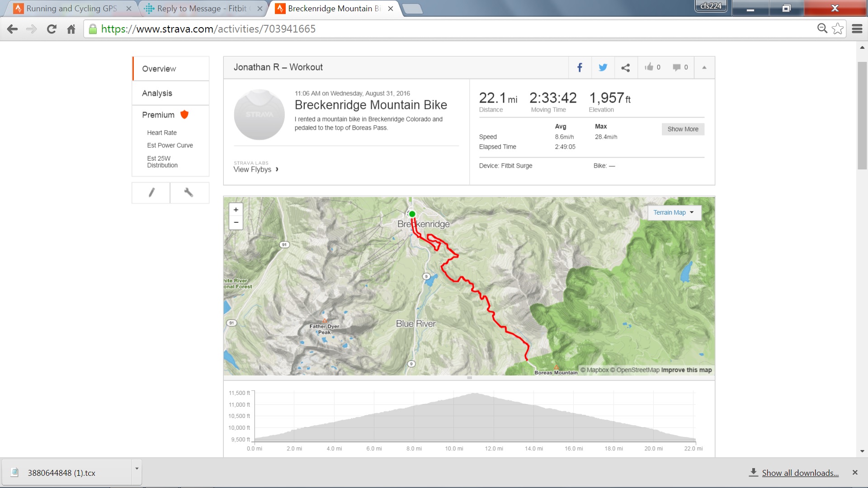868x488 pixels.
Task: Click the share icon for this activity
Action: [625, 67]
